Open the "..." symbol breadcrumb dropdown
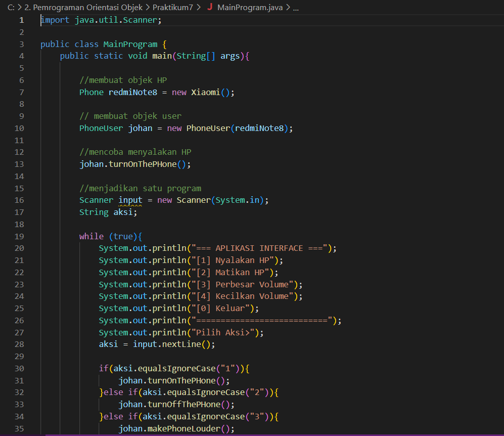This screenshot has height=436, width=504. 295,8
